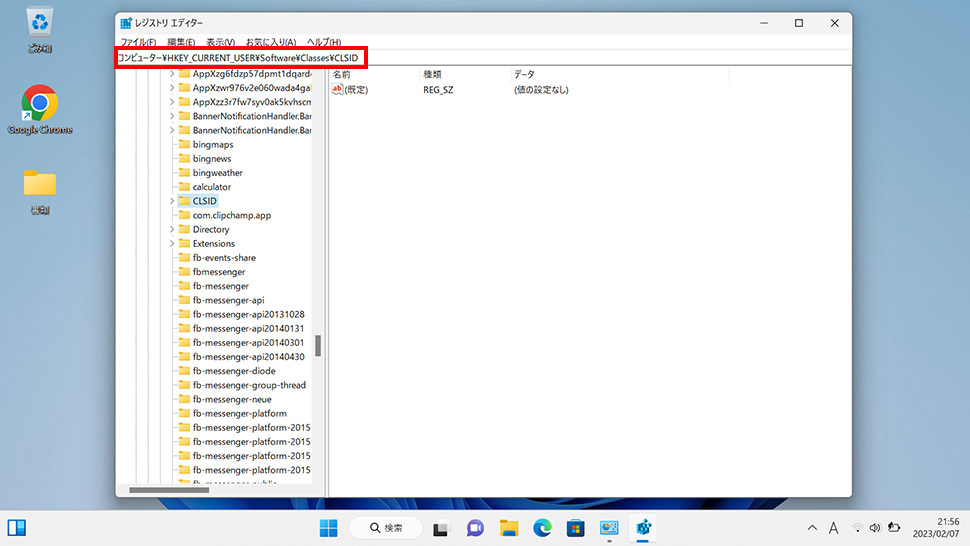Click the REG_SZ type cell
The width and height of the screenshot is (970, 546).
pyautogui.click(x=438, y=90)
